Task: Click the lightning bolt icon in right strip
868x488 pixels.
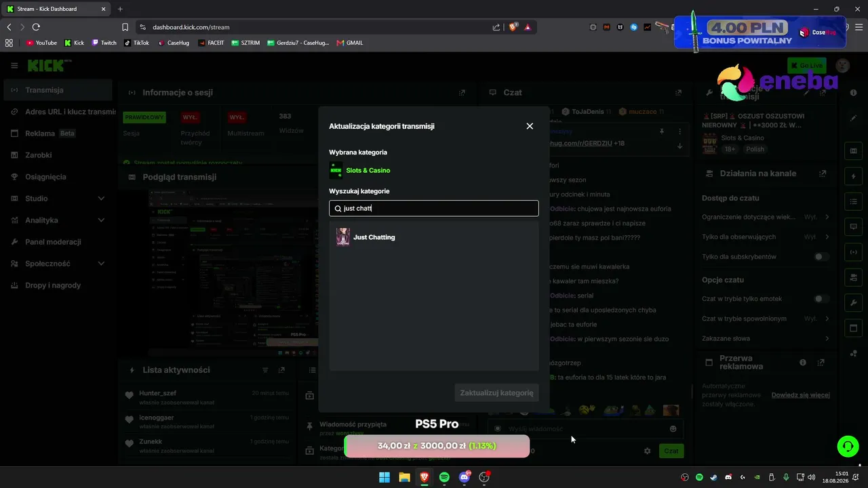Action: coord(853,176)
